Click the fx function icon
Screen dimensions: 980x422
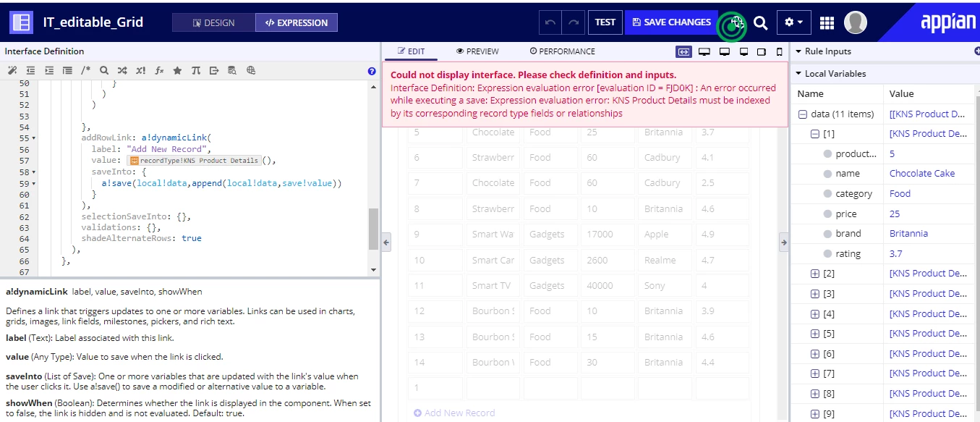point(159,71)
